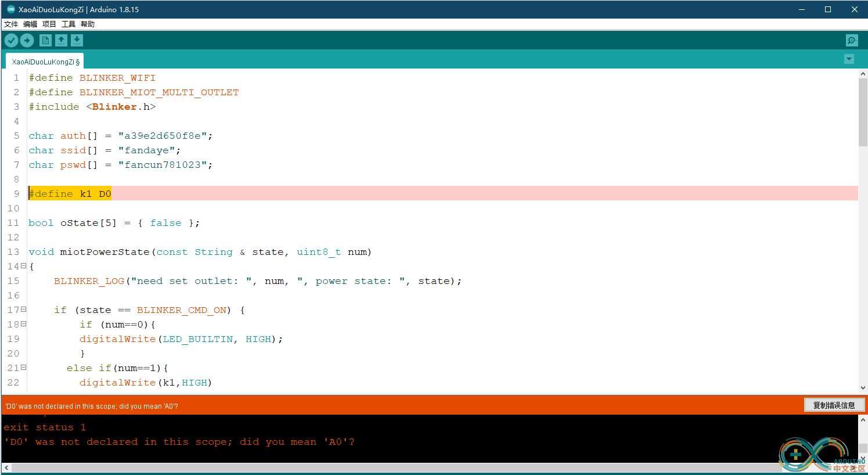This screenshot has width=868, height=475.
Task: Click 'exit status 1' in console
Action: point(45,427)
